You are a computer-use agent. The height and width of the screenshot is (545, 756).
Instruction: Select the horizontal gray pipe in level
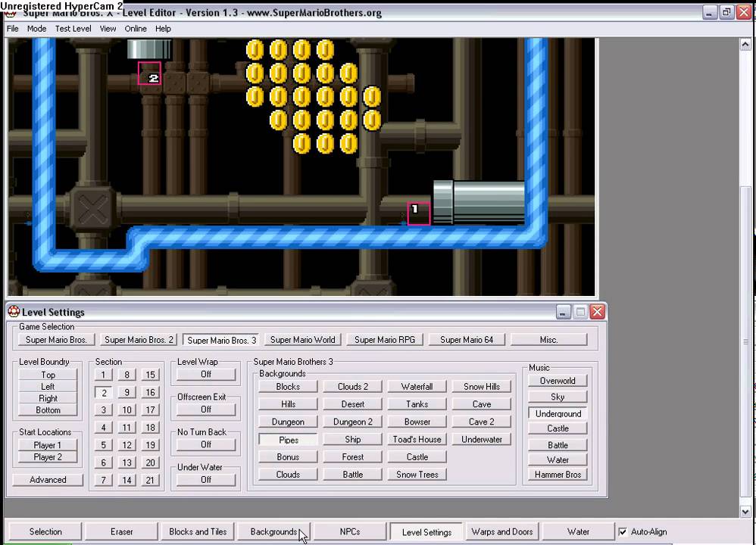(478, 202)
